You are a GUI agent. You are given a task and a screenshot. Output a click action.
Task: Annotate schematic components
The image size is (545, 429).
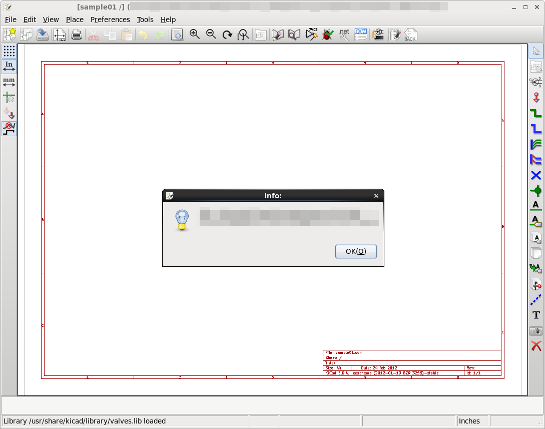(x=311, y=34)
